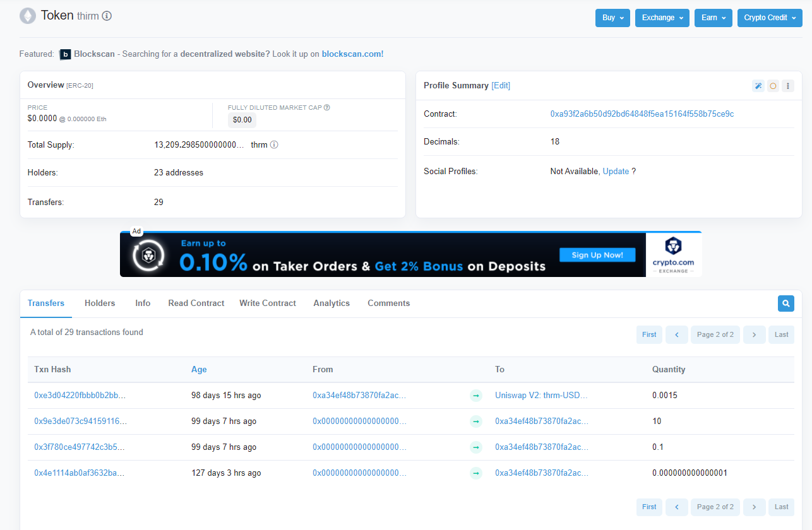
Task: Click the search icon in the Transfers panel
Action: click(786, 303)
